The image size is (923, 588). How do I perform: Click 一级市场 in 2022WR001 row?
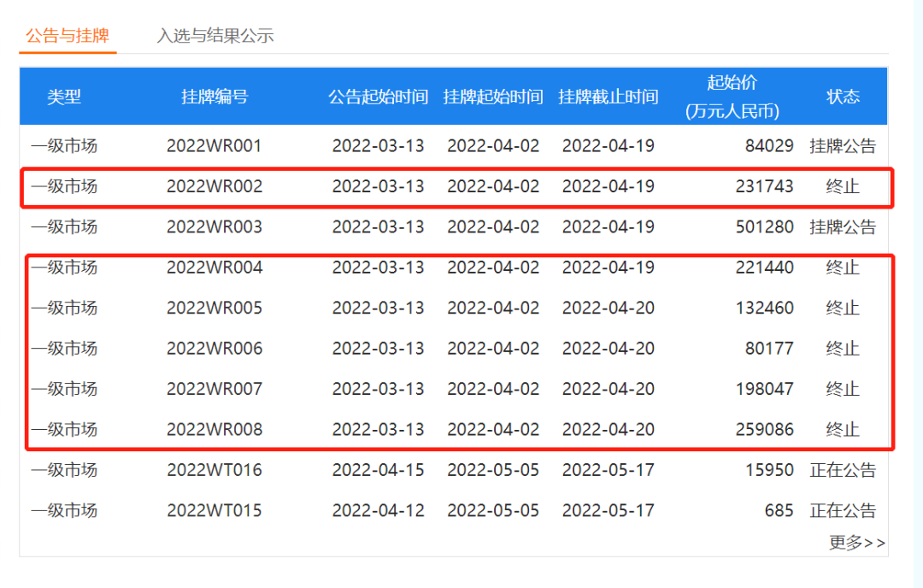click(64, 146)
